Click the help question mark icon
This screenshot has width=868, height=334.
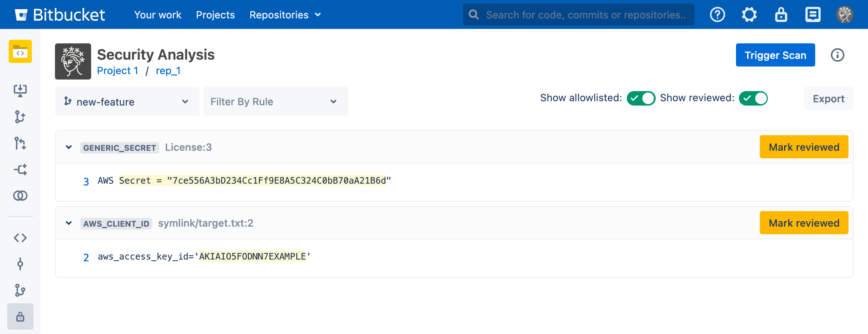point(717,15)
